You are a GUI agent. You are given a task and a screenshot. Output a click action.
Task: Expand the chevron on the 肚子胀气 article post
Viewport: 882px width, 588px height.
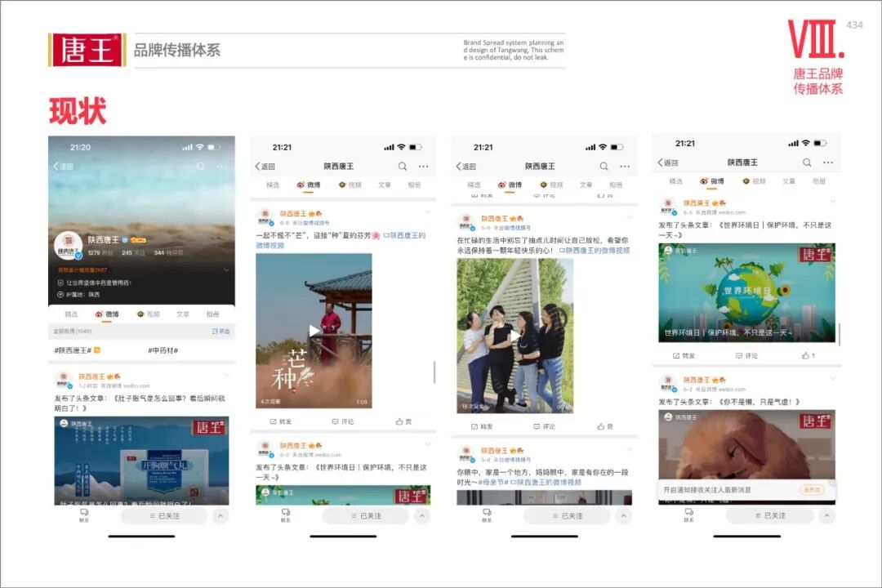tap(226, 375)
